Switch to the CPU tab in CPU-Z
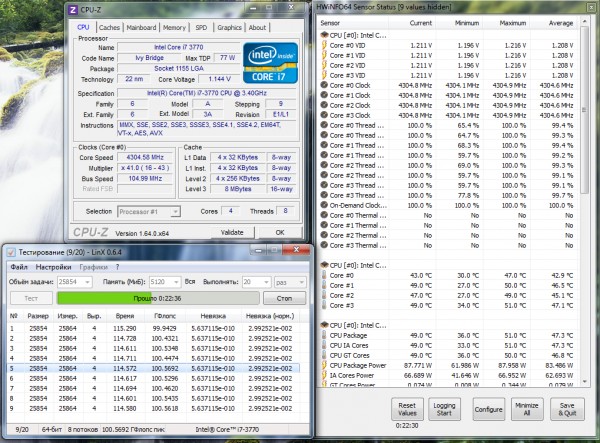Viewport: 600px width, 443px height. coord(83,27)
